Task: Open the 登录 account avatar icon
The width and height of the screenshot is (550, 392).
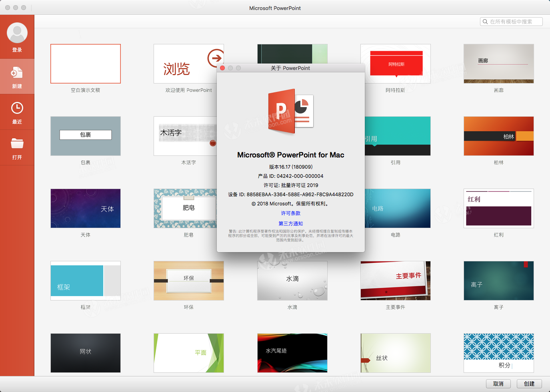Action: (x=17, y=33)
